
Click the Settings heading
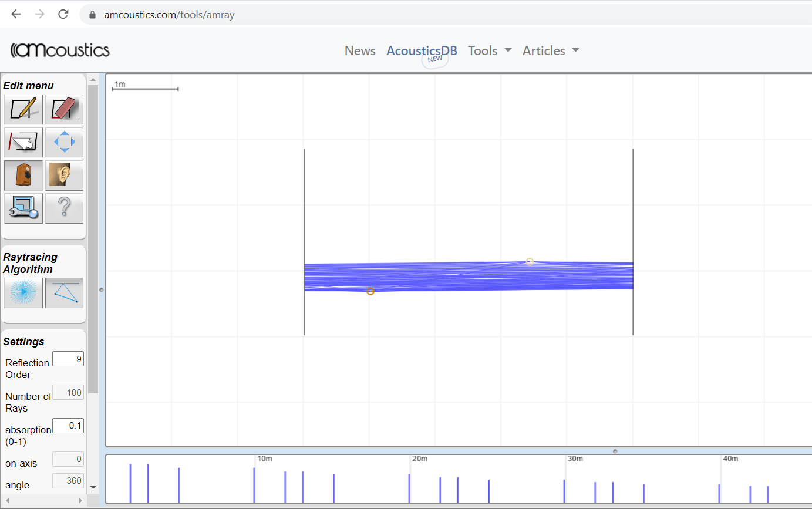[x=23, y=342]
